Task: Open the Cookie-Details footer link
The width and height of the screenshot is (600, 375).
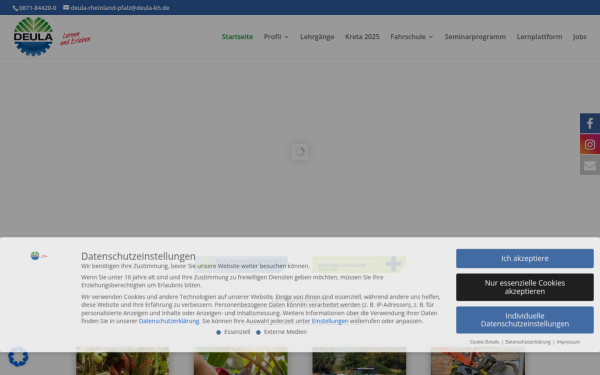Action: 484,342
